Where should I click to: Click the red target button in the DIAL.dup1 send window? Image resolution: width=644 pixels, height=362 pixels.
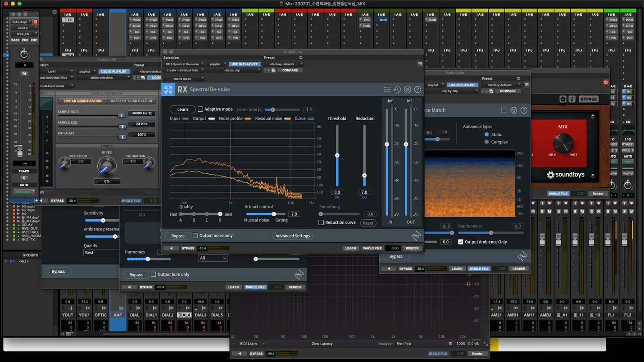coord(36,22)
